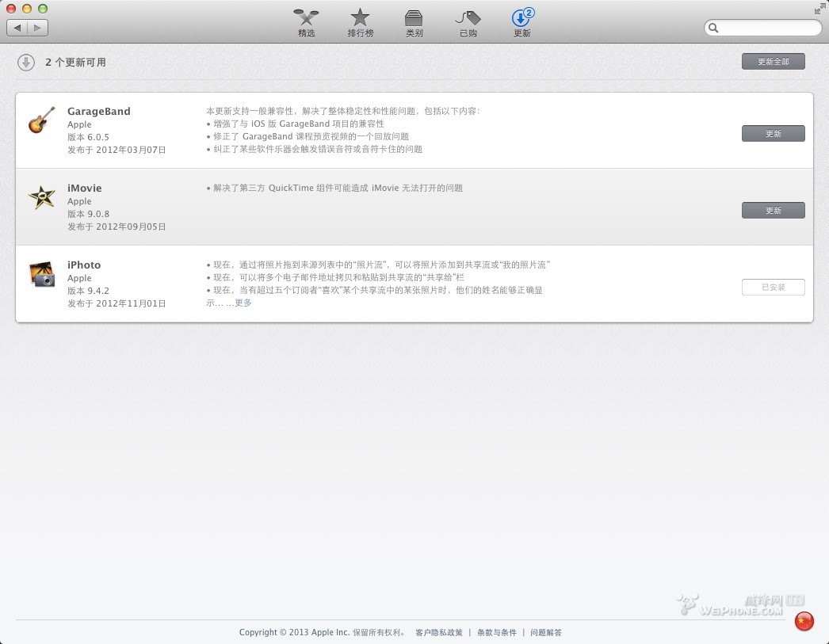This screenshot has width=829, height=644.
Task: Open the GarageBand app title
Action: (99, 112)
